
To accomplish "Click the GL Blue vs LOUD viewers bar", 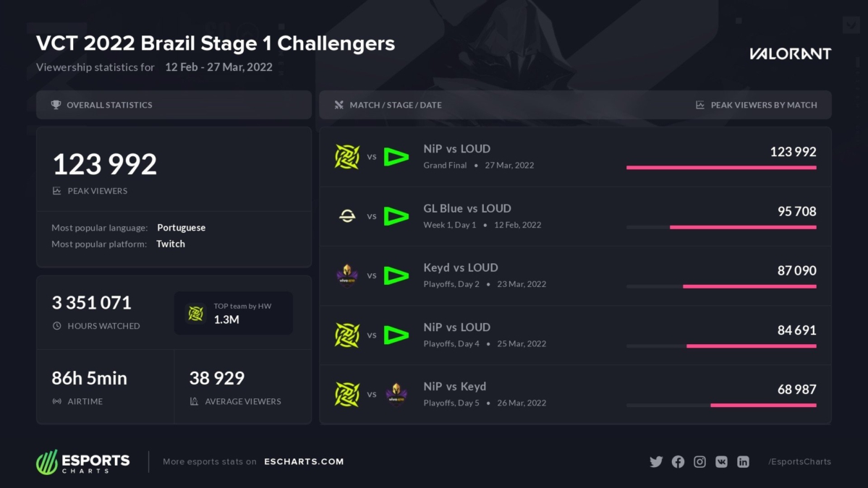I will (743, 227).
